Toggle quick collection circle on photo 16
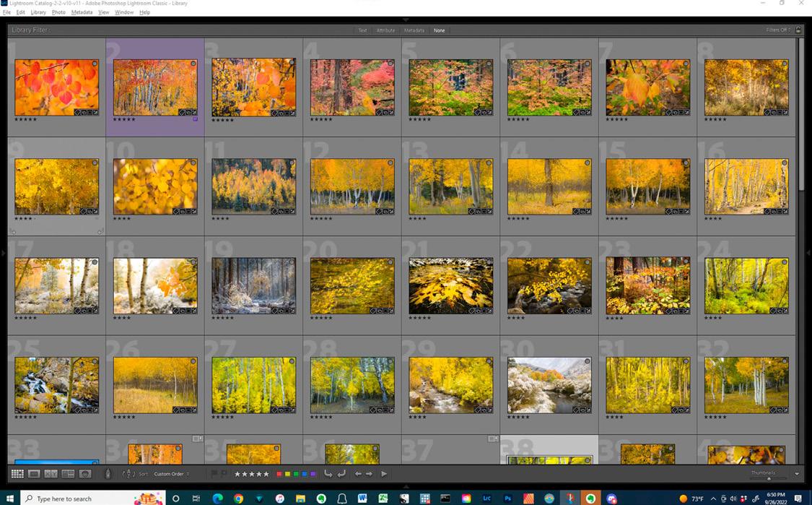The image size is (812, 505). 784,163
